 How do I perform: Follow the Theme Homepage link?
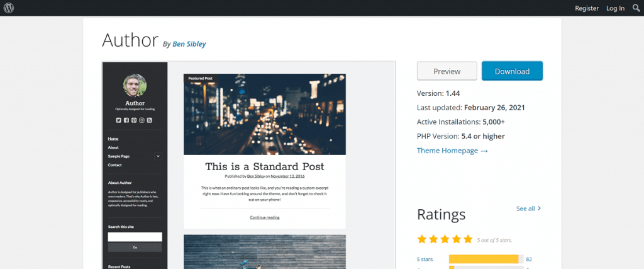pyautogui.click(x=452, y=151)
